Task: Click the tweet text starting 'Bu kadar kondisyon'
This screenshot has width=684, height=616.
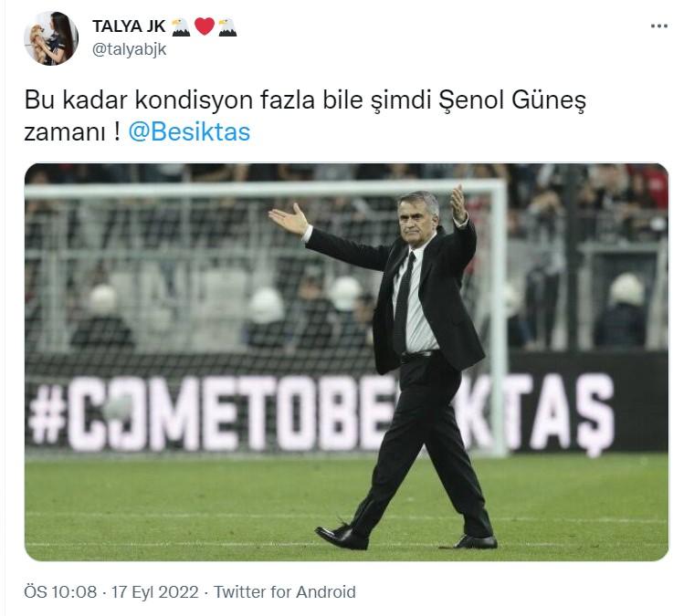Action: point(305,116)
